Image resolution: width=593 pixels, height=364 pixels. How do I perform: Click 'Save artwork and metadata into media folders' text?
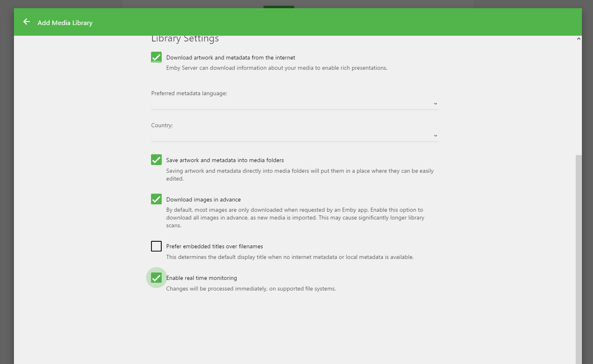(x=225, y=160)
